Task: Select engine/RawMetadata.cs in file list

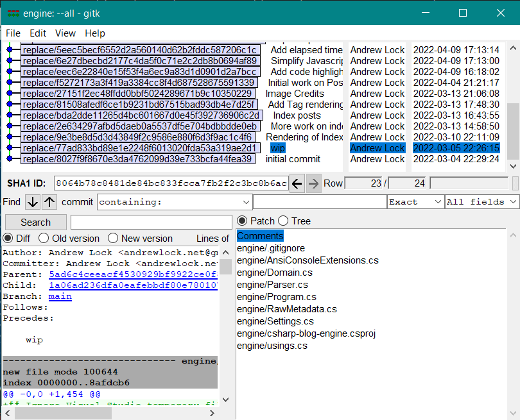Action: coord(287,309)
